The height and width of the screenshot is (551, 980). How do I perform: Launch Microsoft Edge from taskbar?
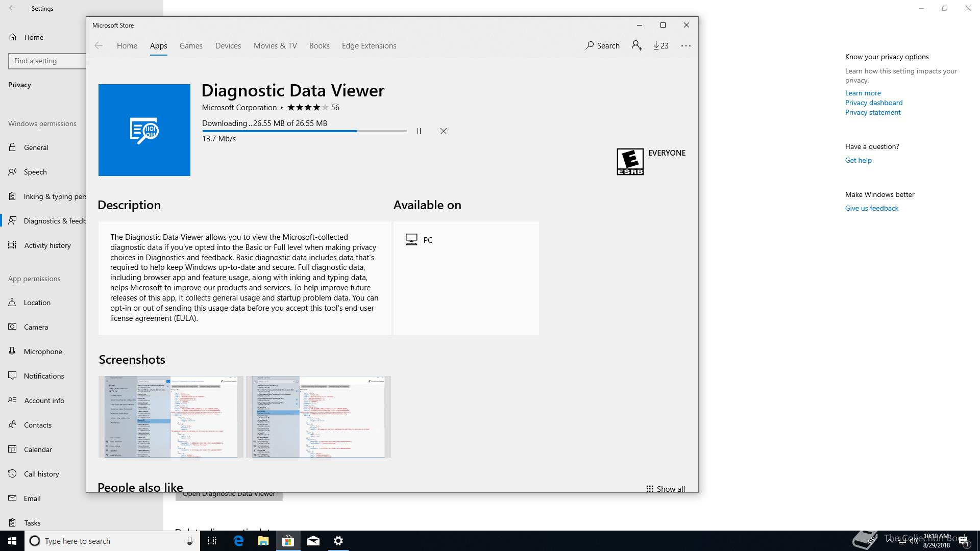point(238,541)
